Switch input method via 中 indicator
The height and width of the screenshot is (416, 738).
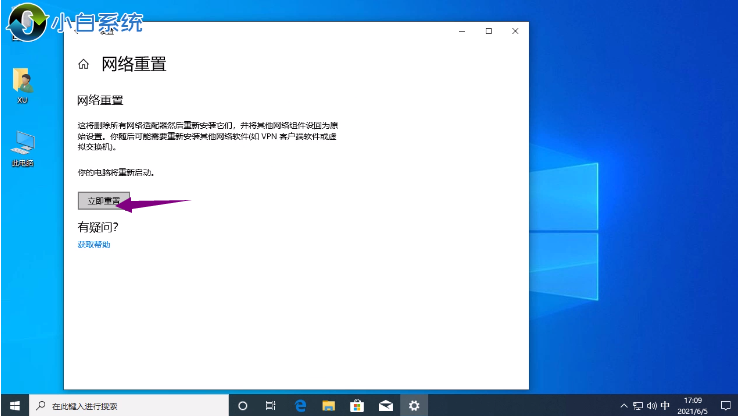[x=665, y=406]
